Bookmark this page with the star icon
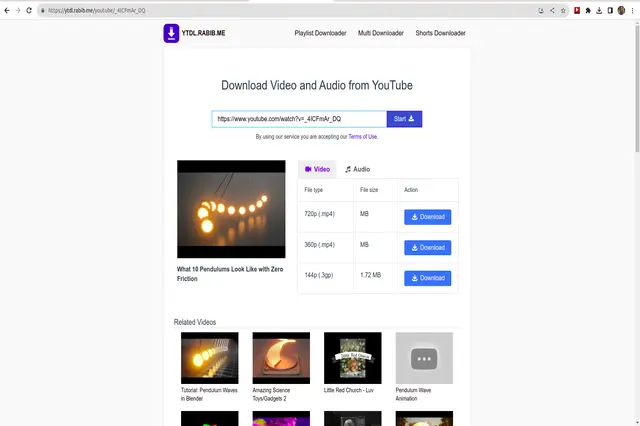Image resolution: width=640 pixels, height=426 pixels. point(563,11)
